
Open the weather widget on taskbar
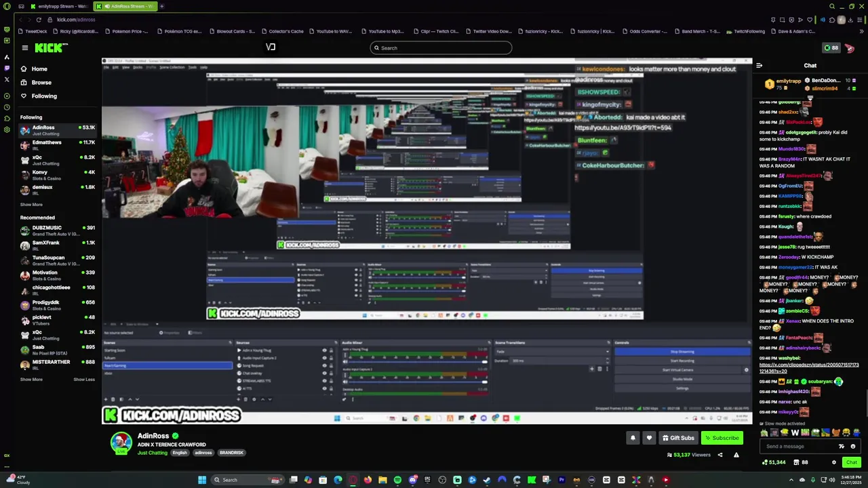[17, 480]
